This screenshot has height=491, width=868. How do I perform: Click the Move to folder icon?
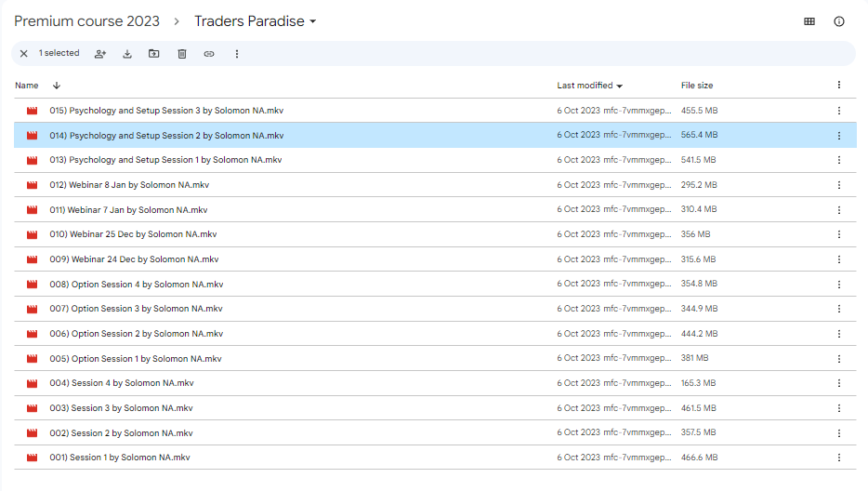click(154, 54)
